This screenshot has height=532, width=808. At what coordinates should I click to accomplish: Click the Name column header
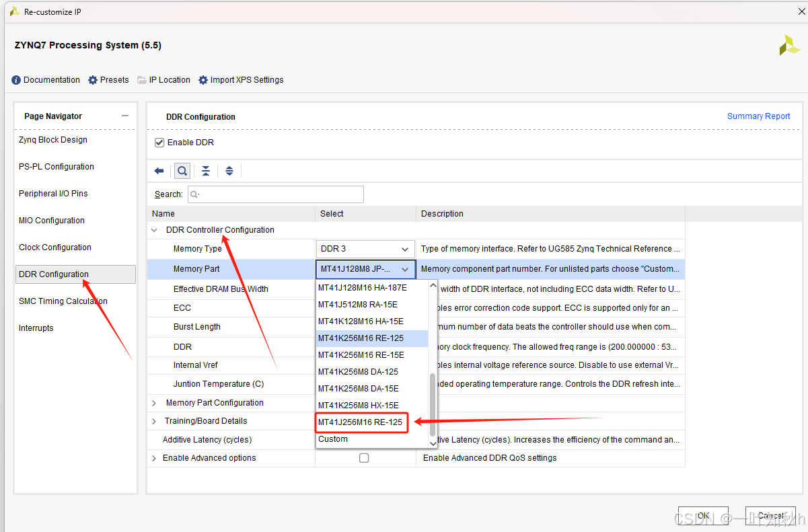coord(231,214)
